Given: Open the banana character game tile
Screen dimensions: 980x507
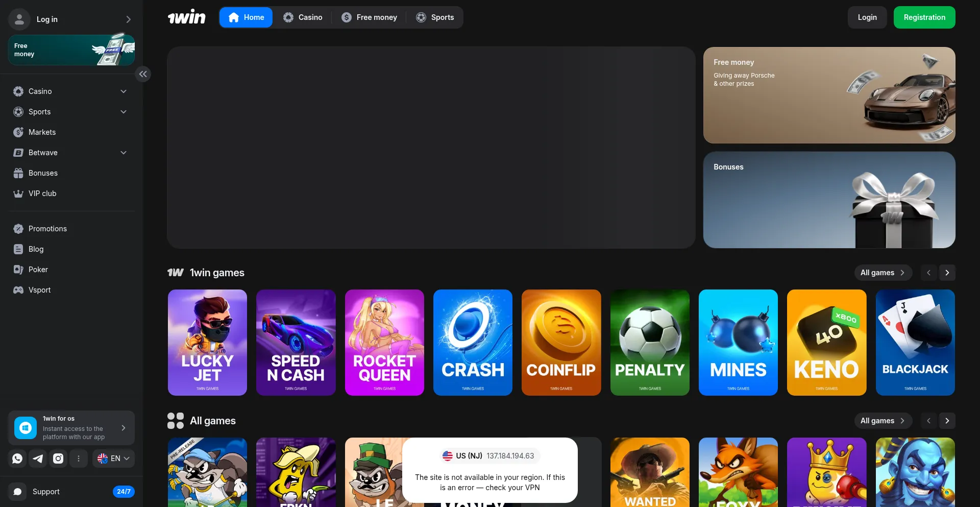Looking at the screenshot, I should (296, 472).
